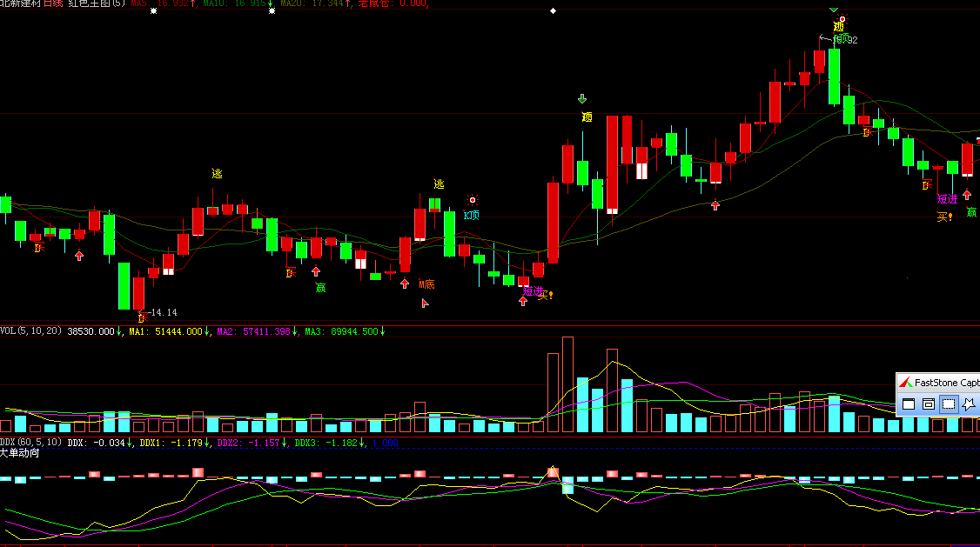
Task: Click the red up arrow beside M底
Action: click(405, 284)
